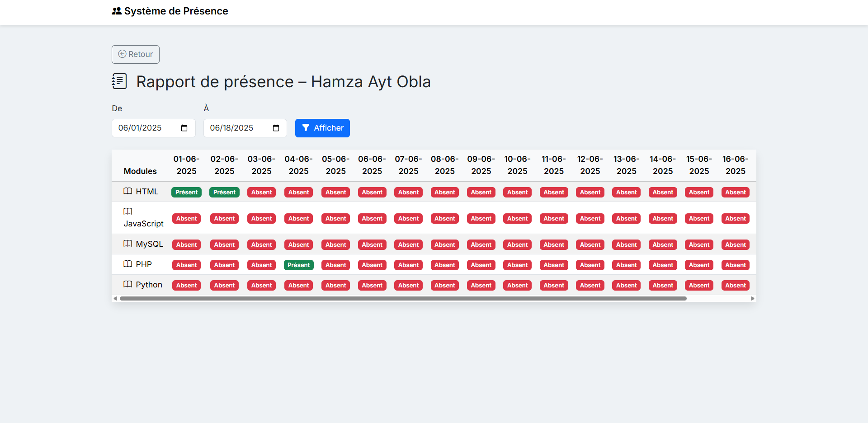The image size is (868, 423).
Task: Click the people icon beside Système de Présence
Action: point(117,11)
